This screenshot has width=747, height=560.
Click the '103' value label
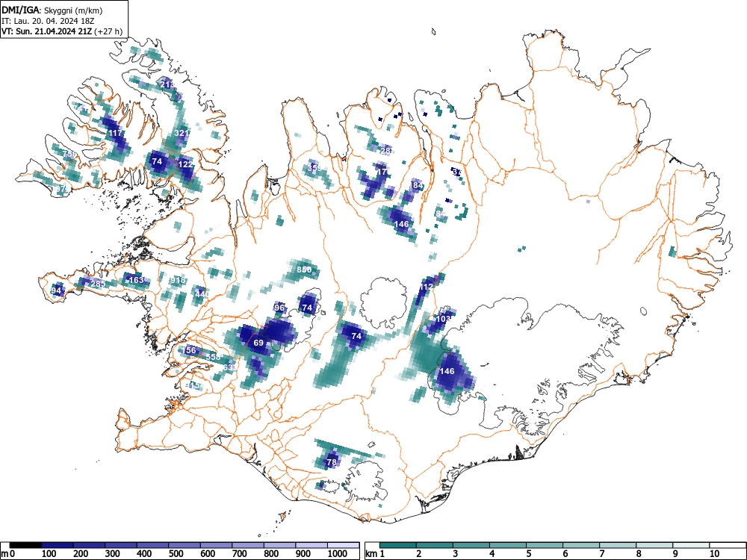[x=444, y=319]
